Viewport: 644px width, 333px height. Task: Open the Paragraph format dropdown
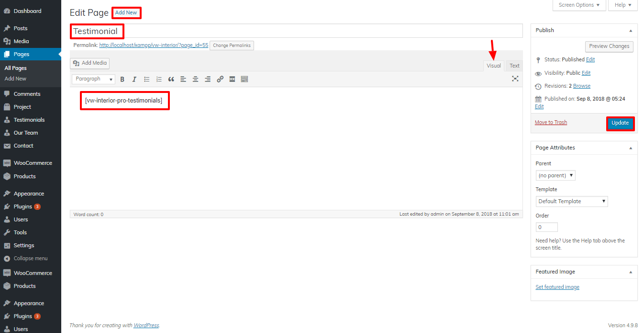click(x=93, y=79)
